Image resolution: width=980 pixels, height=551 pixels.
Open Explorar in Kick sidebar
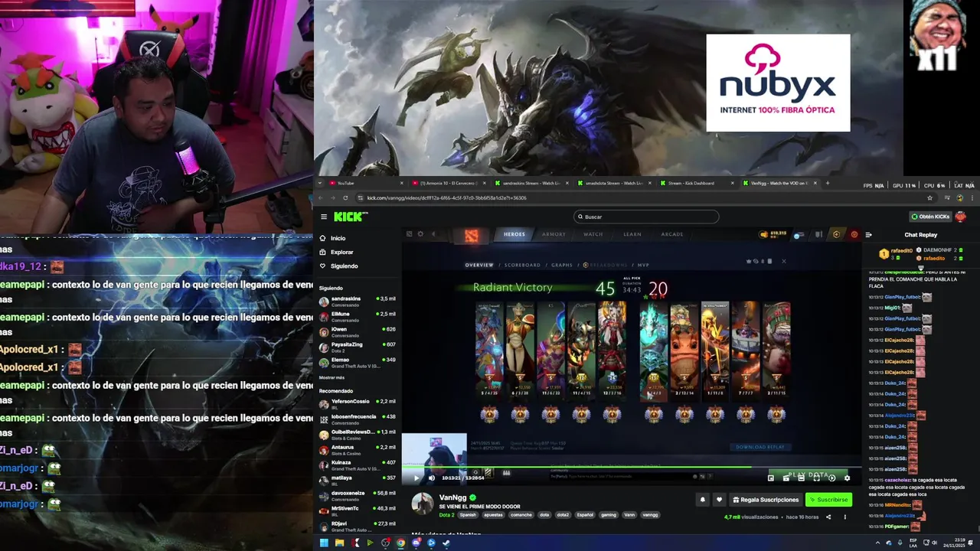coord(341,252)
